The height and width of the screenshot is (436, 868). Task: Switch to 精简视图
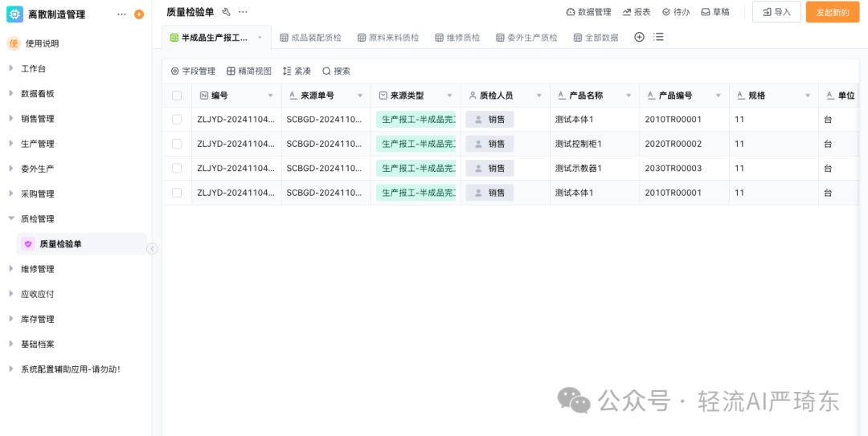point(249,71)
